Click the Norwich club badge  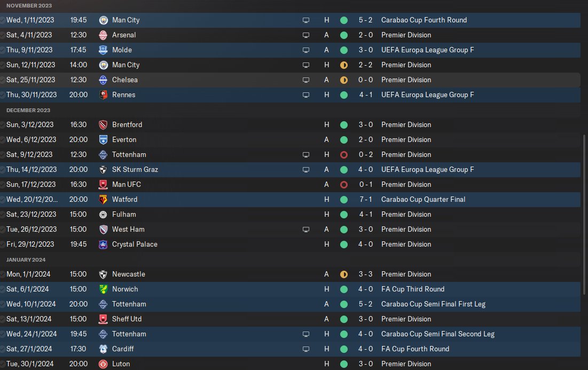pos(104,289)
